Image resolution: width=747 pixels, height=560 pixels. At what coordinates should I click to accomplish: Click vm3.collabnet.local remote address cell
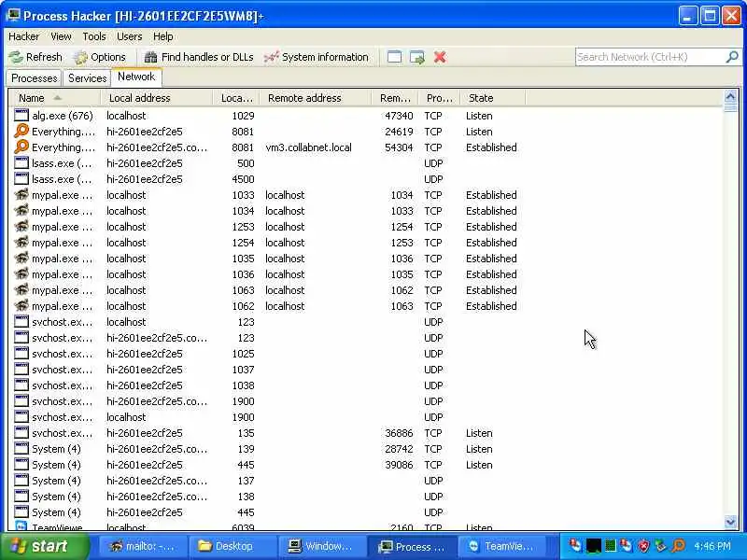(308, 147)
